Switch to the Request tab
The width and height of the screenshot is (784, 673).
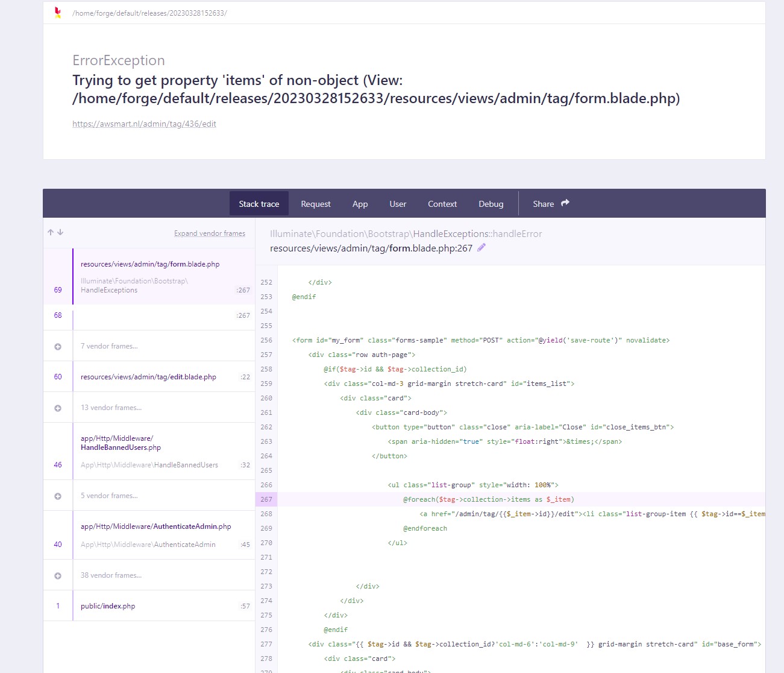pos(315,204)
